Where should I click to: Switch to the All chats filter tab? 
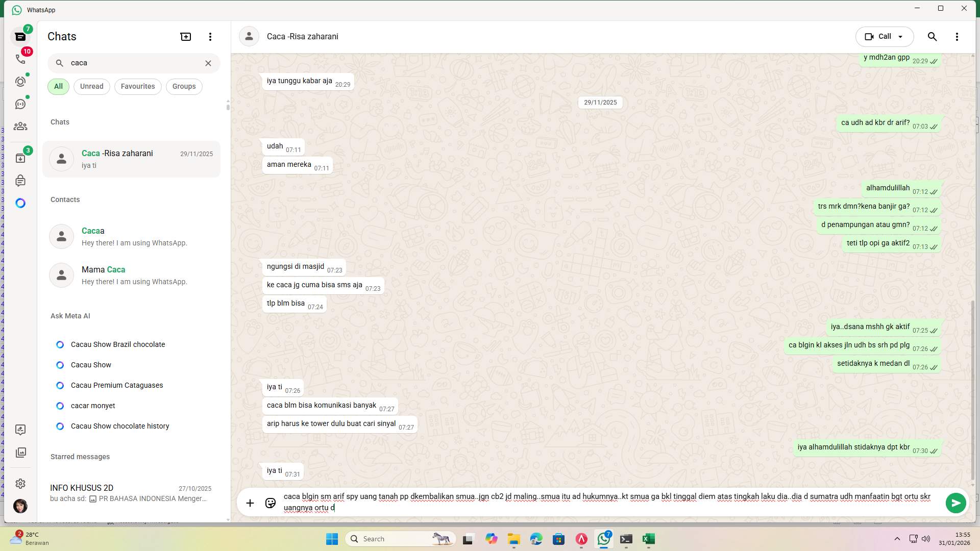(58, 86)
